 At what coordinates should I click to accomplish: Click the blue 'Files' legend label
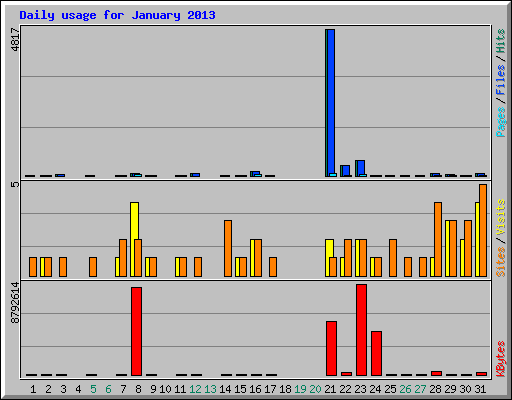coord(501,80)
